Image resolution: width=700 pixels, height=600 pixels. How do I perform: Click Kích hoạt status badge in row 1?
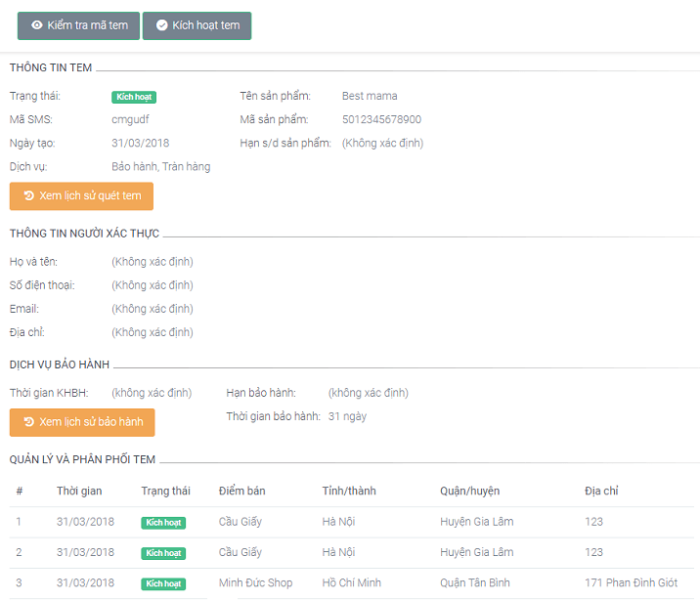tap(163, 523)
